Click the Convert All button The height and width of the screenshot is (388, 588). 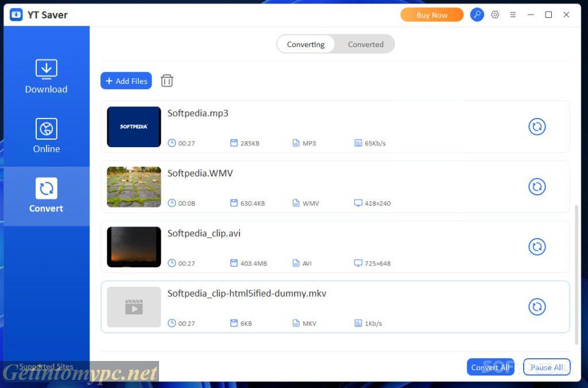coord(490,367)
